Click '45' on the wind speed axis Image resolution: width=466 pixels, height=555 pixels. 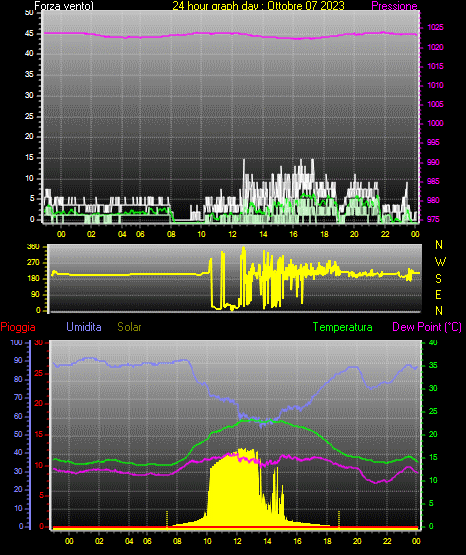29,34
